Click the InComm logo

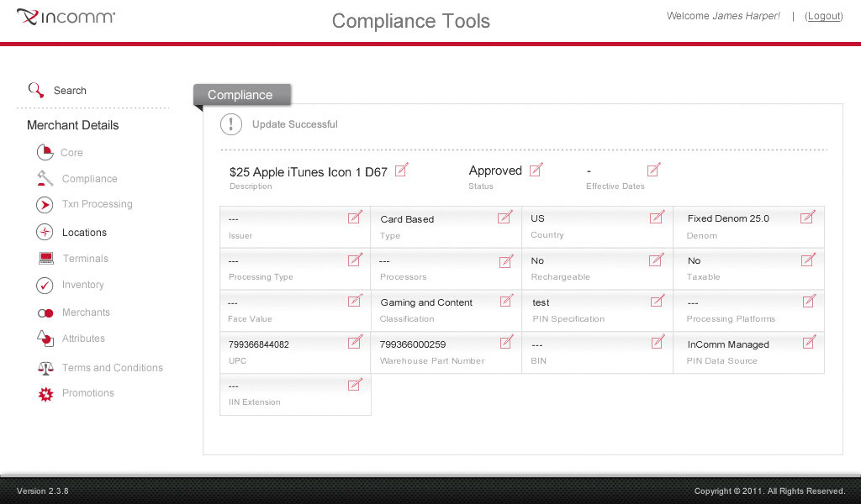(x=66, y=17)
